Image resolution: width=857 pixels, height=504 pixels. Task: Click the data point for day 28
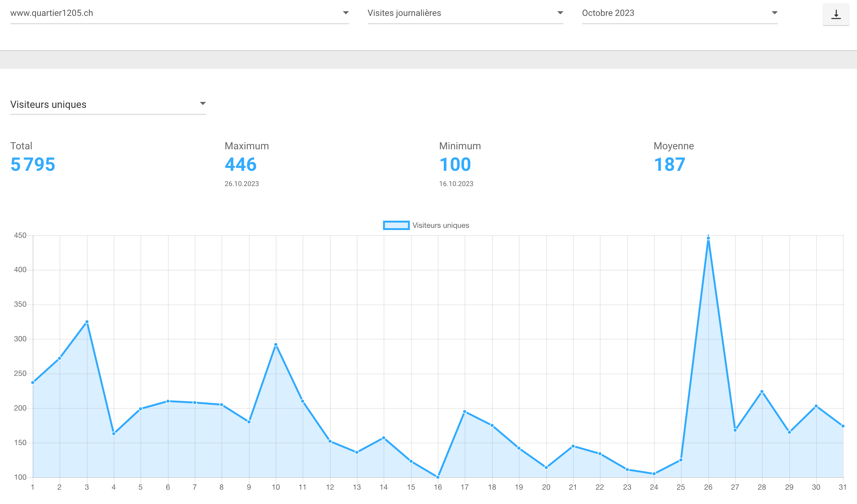762,391
